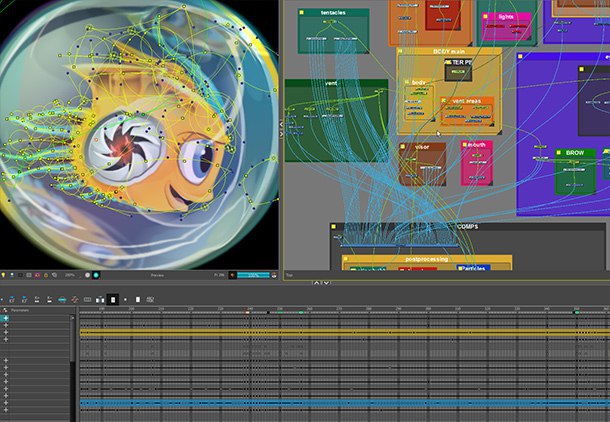Viewport: 610px width, 422px height.
Task: Select the postprocessing backdrop header
Action: pos(427,259)
